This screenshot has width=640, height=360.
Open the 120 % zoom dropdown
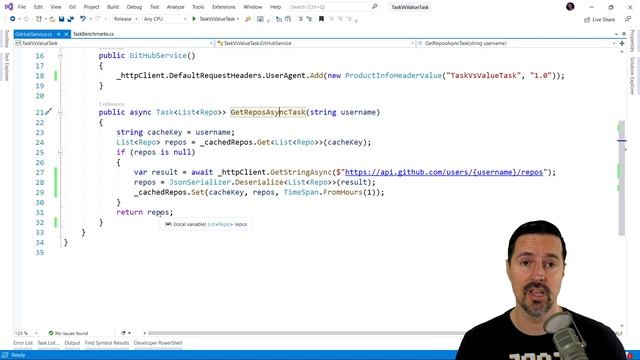click(26, 333)
